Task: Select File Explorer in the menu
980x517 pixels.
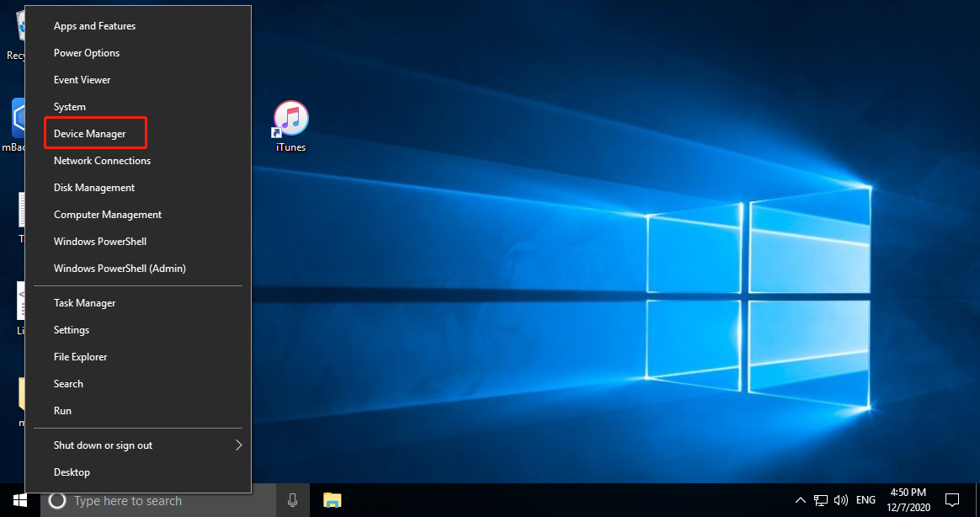Action: coord(138,357)
